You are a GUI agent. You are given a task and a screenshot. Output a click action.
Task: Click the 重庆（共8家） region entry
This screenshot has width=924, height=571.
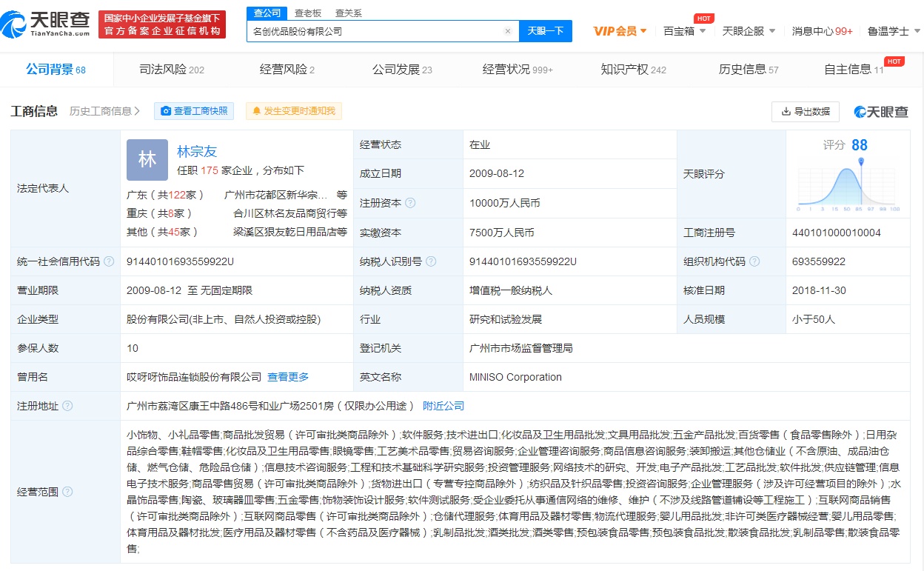pyautogui.click(x=160, y=213)
